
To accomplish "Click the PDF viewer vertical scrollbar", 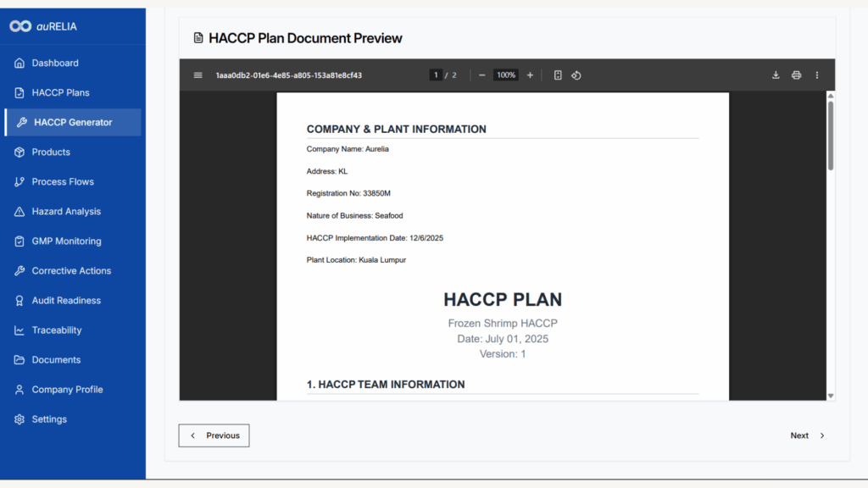I will point(831,136).
